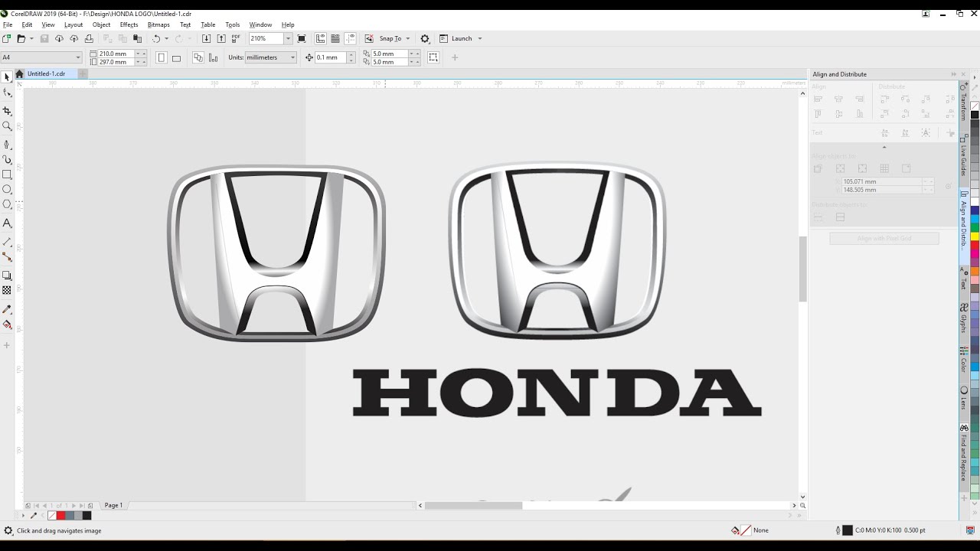Select the Rectangle tool
This screenshot has height=551, width=980.
(x=7, y=174)
